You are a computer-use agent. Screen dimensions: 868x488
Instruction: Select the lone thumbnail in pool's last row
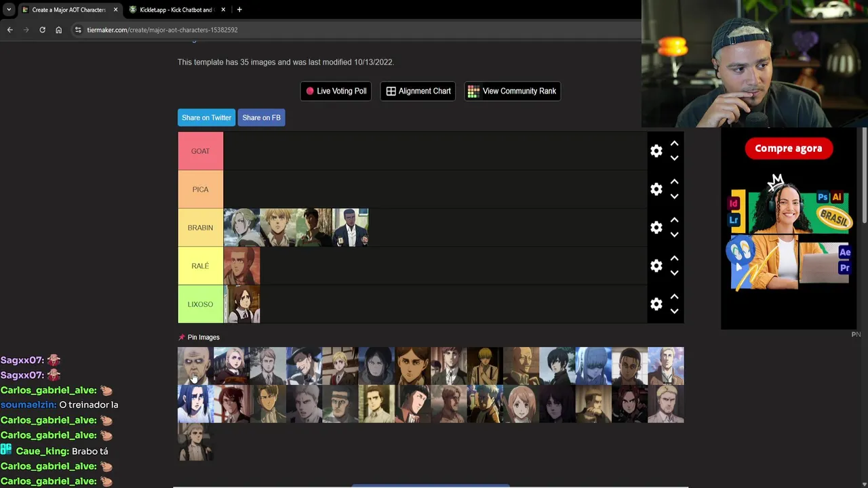tap(195, 442)
